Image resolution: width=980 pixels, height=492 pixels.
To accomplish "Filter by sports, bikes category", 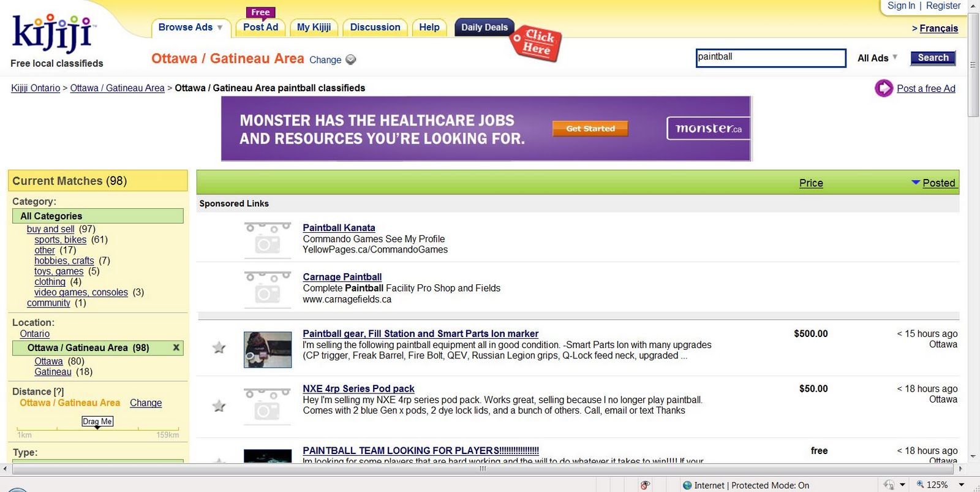I will (61, 240).
